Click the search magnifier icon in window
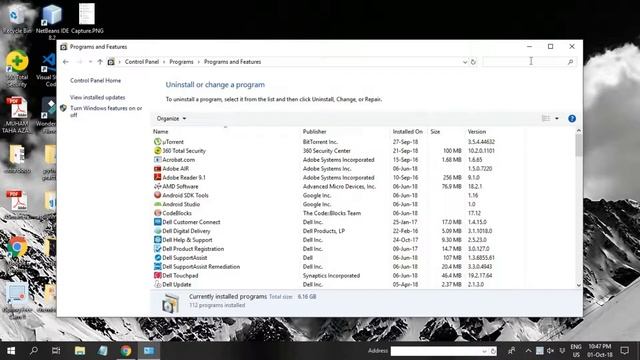 [x=570, y=62]
